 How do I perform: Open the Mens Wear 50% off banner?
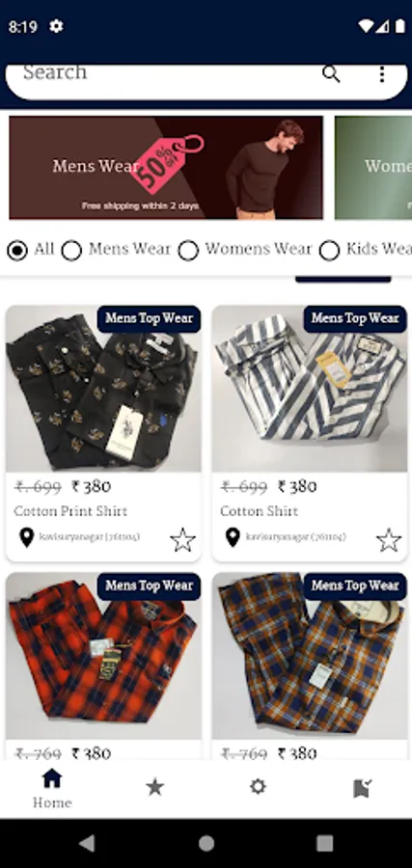coord(166,168)
